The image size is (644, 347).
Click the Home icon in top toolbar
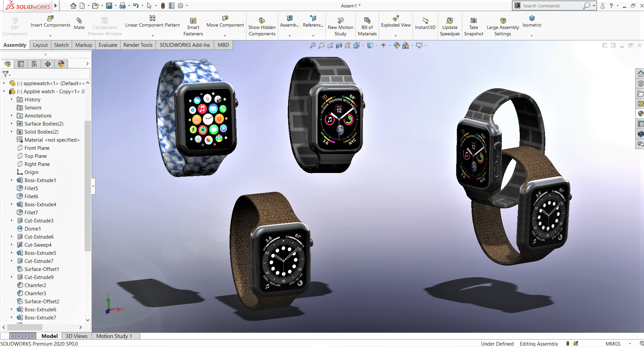pos(73,6)
